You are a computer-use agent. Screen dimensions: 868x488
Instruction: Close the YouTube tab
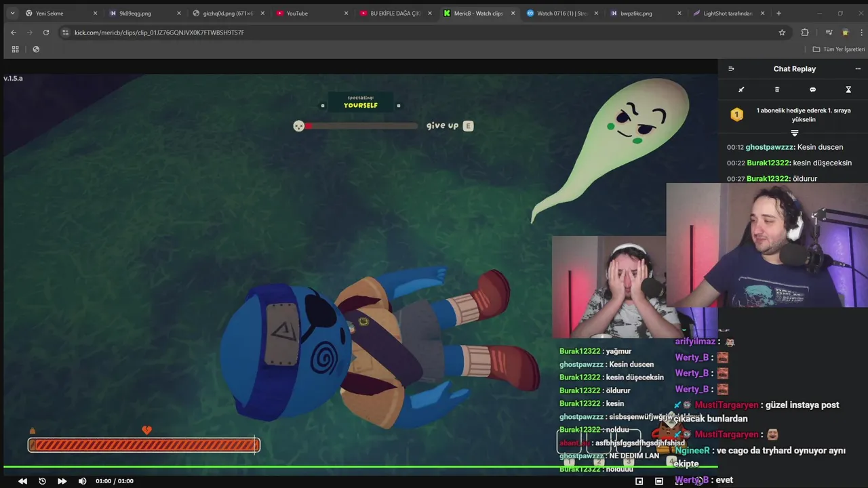tap(346, 13)
